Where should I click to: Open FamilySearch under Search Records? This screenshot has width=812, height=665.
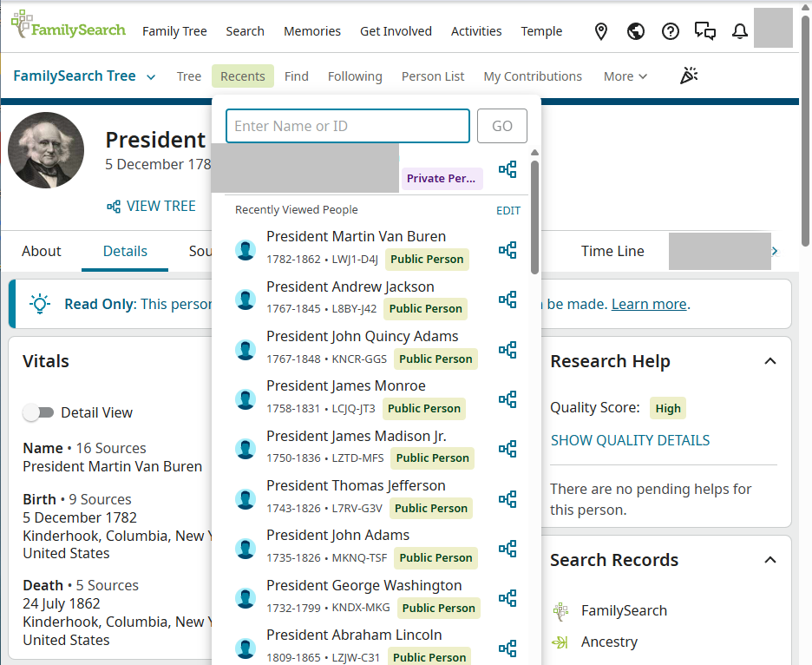coord(624,611)
